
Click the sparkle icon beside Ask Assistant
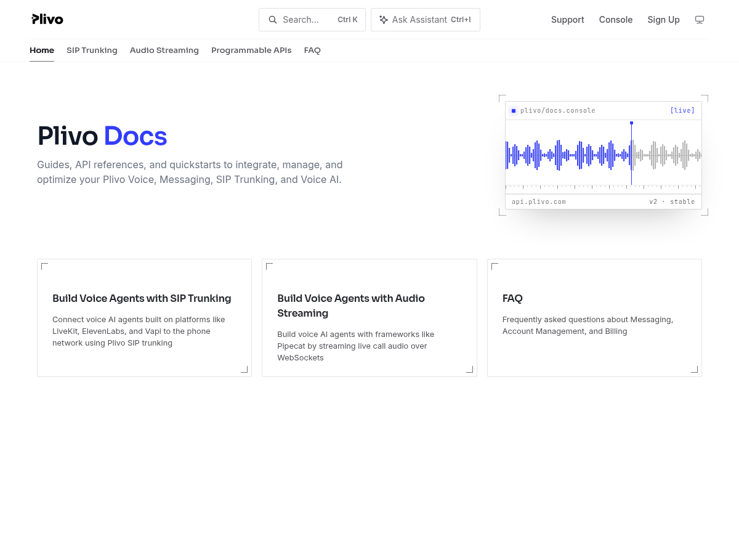click(384, 20)
